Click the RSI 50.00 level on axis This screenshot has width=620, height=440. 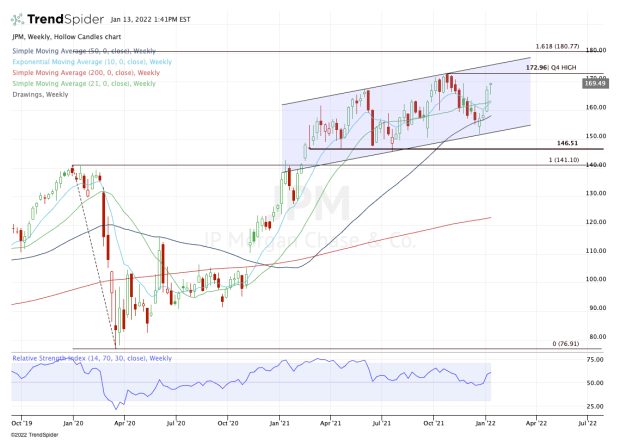(597, 383)
